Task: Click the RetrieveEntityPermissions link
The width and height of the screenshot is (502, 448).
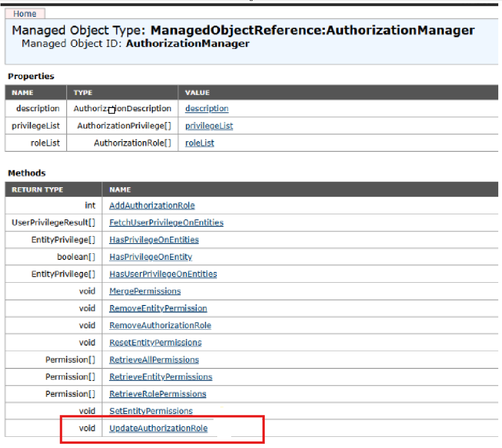Action: pos(161,377)
